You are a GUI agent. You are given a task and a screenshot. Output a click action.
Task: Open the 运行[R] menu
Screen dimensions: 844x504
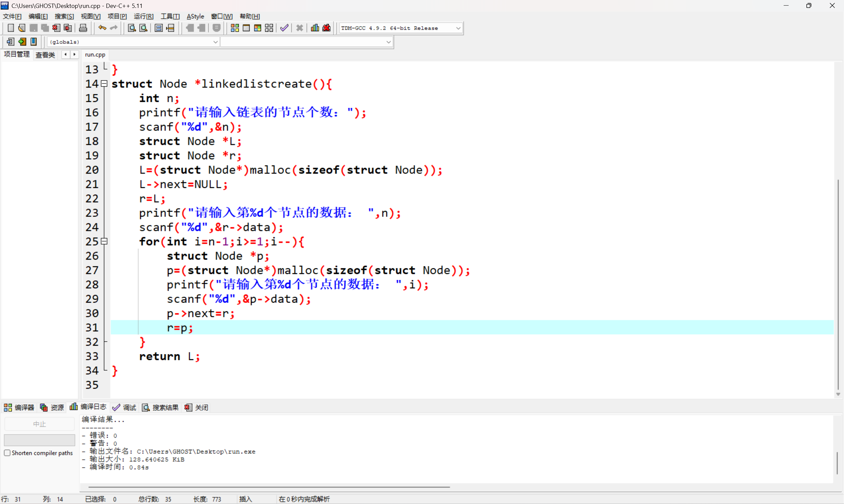tap(143, 16)
